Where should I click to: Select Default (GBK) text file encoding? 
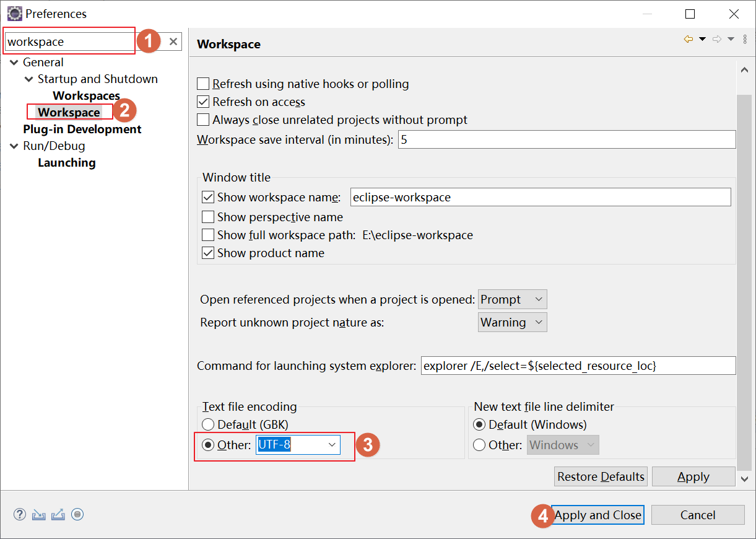pyautogui.click(x=208, y=425)
